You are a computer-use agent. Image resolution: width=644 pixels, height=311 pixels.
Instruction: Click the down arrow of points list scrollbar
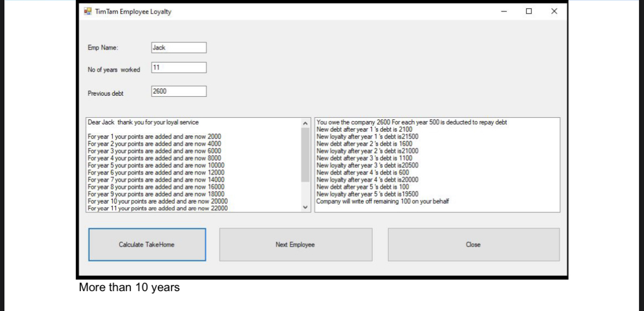click(305, 208)
